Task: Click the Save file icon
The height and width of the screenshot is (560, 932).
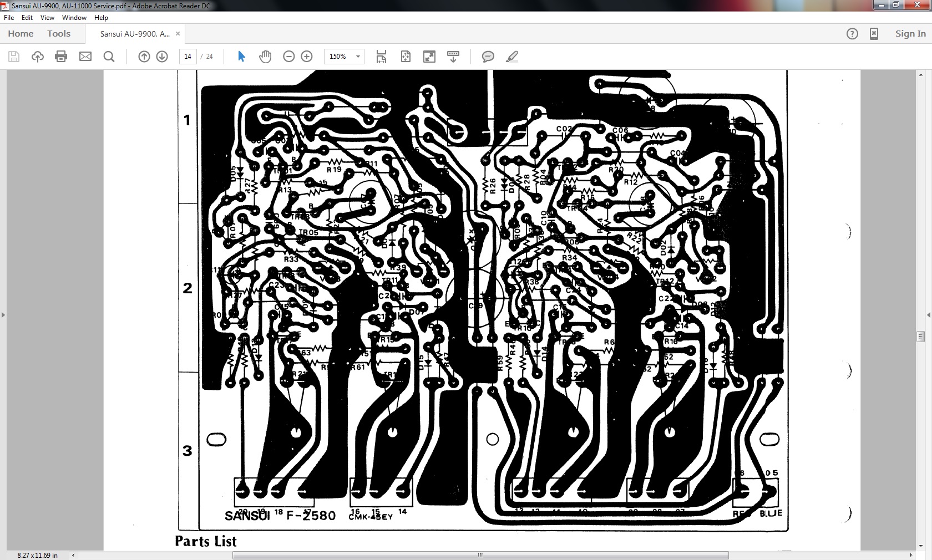Action: (x=14, y=57)
